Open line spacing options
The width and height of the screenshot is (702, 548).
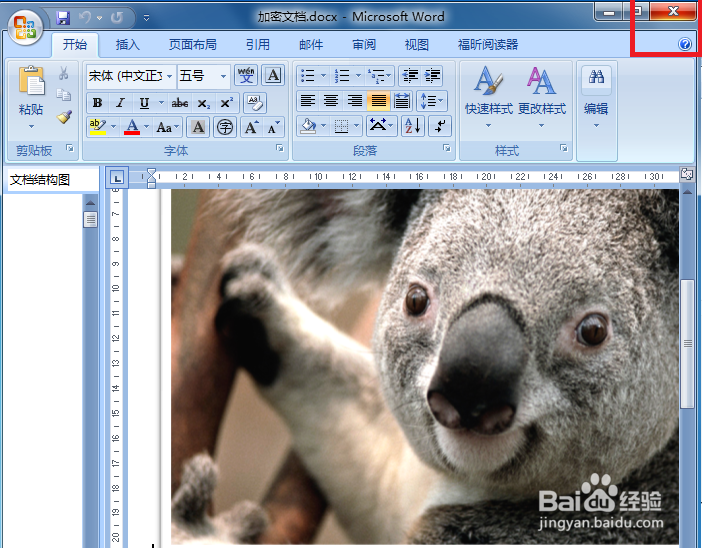click(x=432, y=101)
